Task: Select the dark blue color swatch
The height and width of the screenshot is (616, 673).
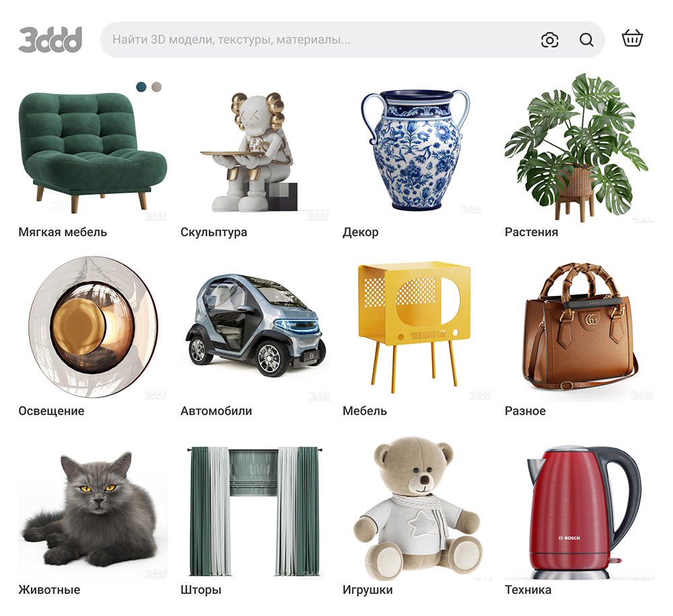Action: [141, 87]
